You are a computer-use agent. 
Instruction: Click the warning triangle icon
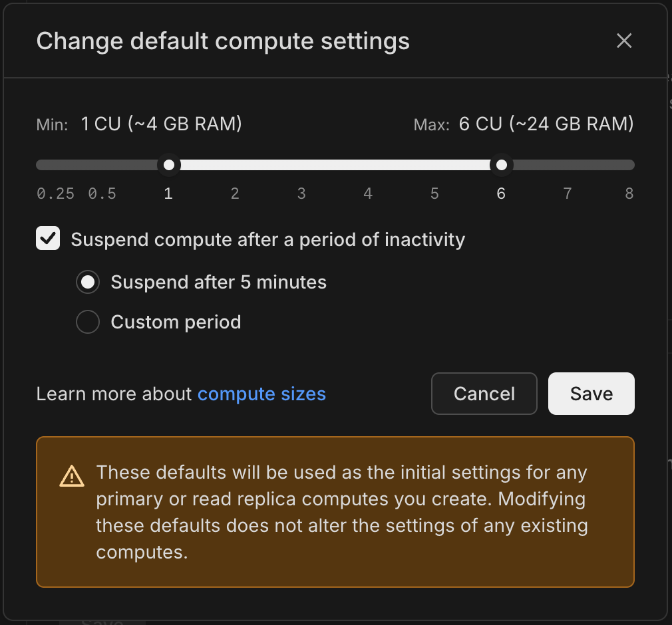point(71,475)
